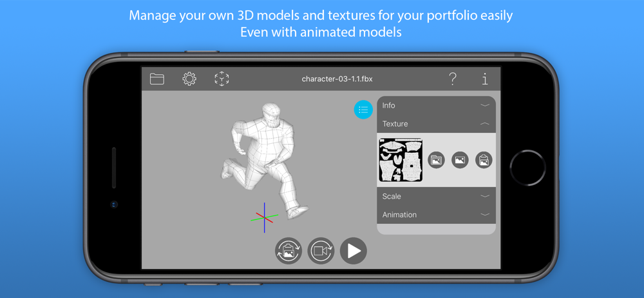Expand the Scale section chevron
644x298 pixels.
[485, 196]
